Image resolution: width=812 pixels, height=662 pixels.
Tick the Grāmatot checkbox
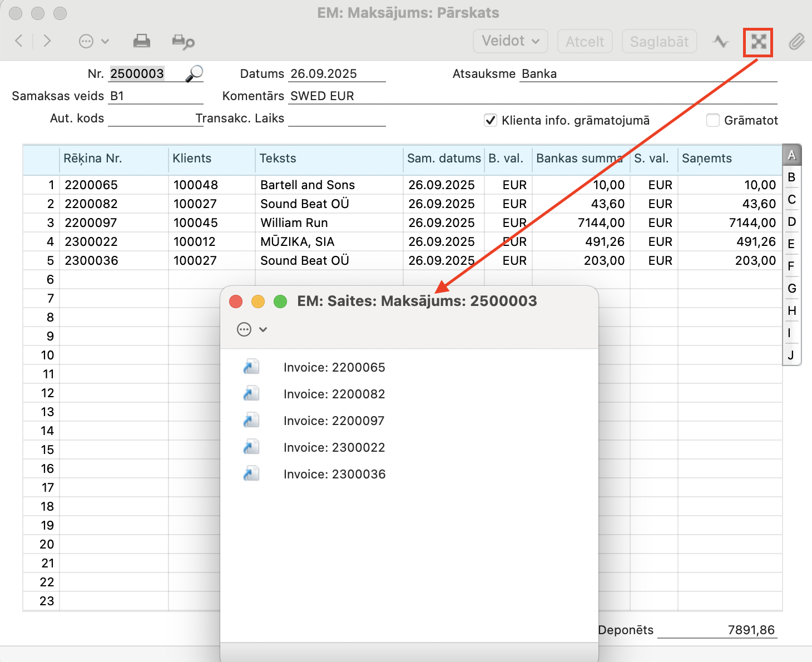[712, 120]
